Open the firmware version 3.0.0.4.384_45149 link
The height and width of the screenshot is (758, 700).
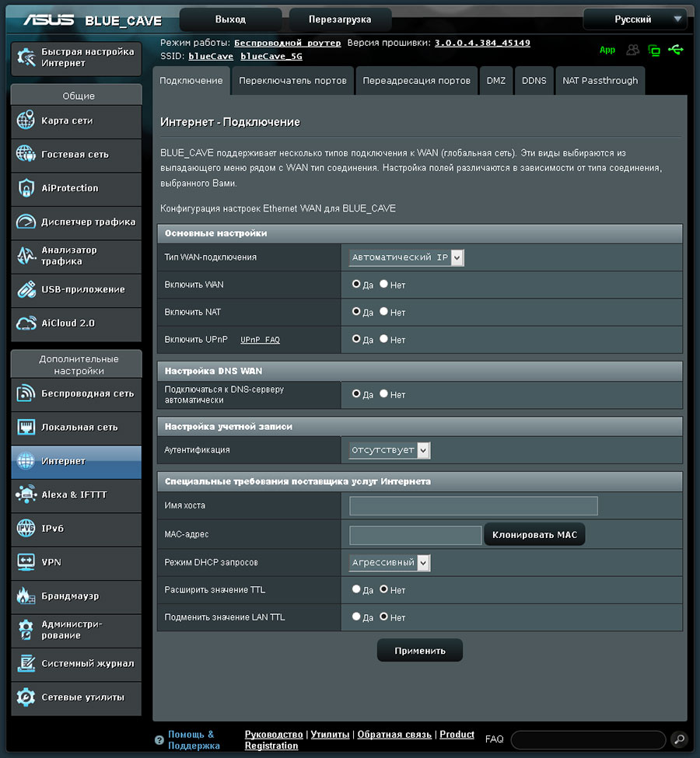(x=482, y=43)
